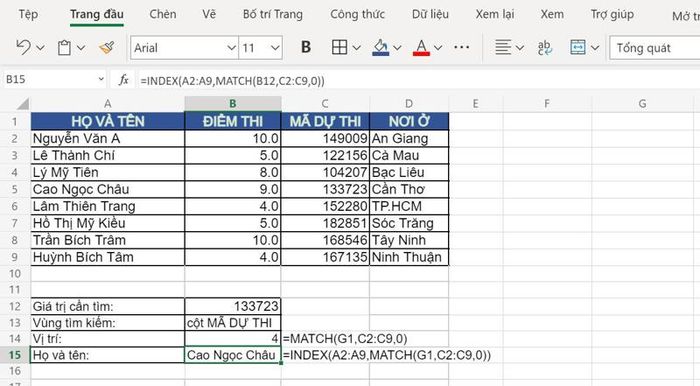Expand the Name Box dropdown arrow
This screenshot has width=700, height=386.
(x=101, y=79)
